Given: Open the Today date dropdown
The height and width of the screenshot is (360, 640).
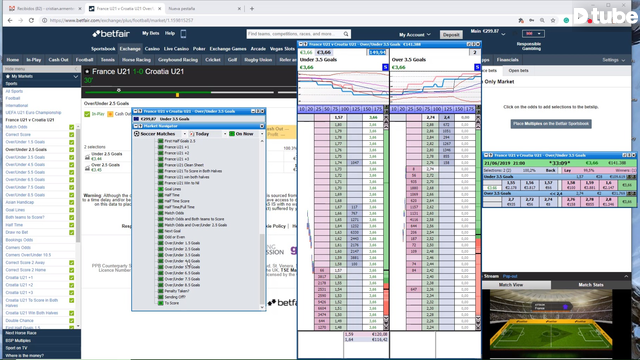Looking at the screenshot, I should pos(224,134).
